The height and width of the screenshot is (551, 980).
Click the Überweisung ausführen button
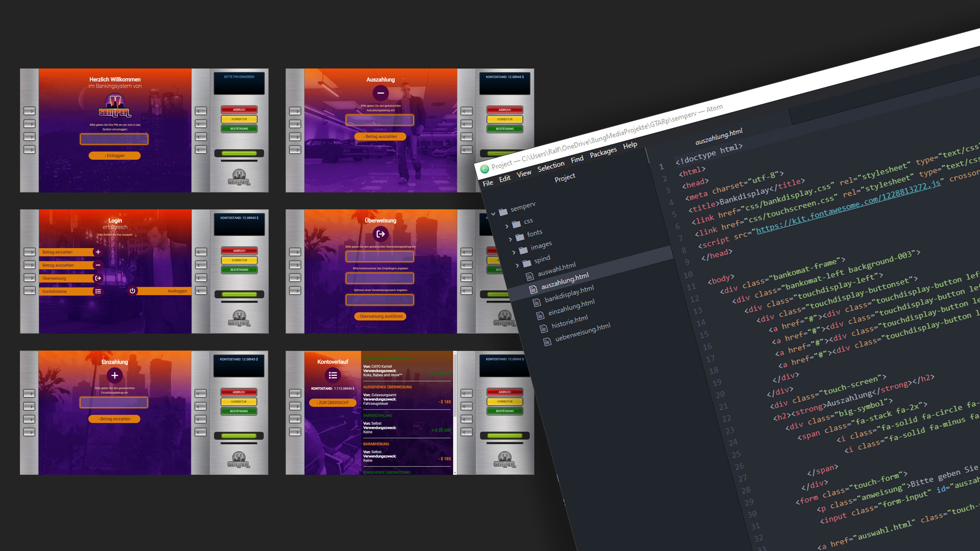click(x=381, y=316)
